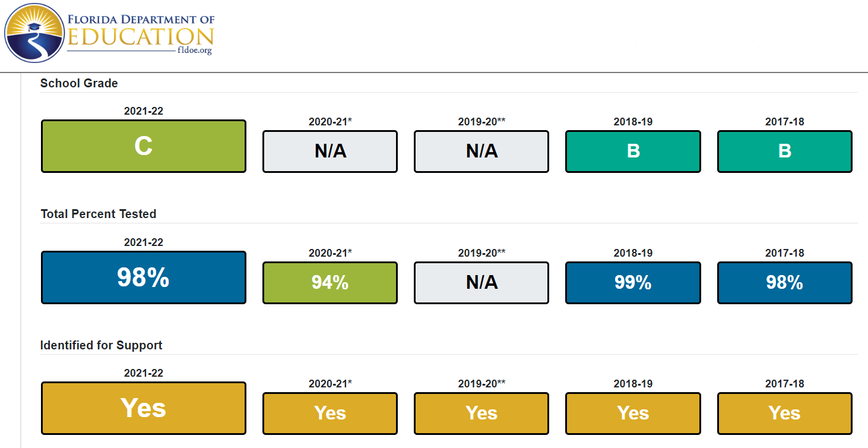The image size is (868, 448).
Task: Click the 2019-20 School Grade N/A box
Action: 481,152
